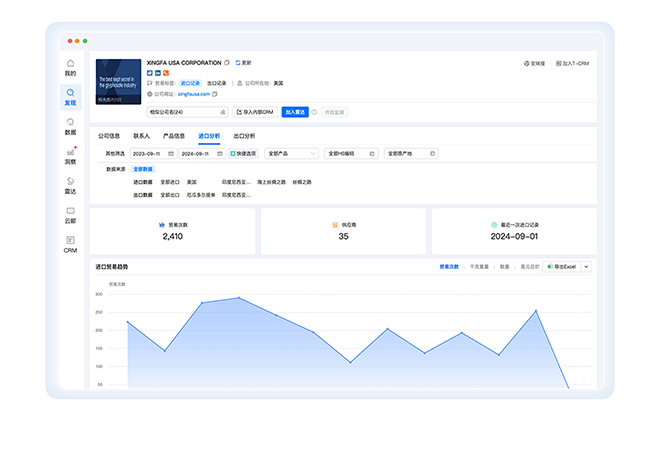Viewport: 660px width, 450px height.
Task: Open the Facebook social icon
Action: pyautogui.click(x=149, y=73)
